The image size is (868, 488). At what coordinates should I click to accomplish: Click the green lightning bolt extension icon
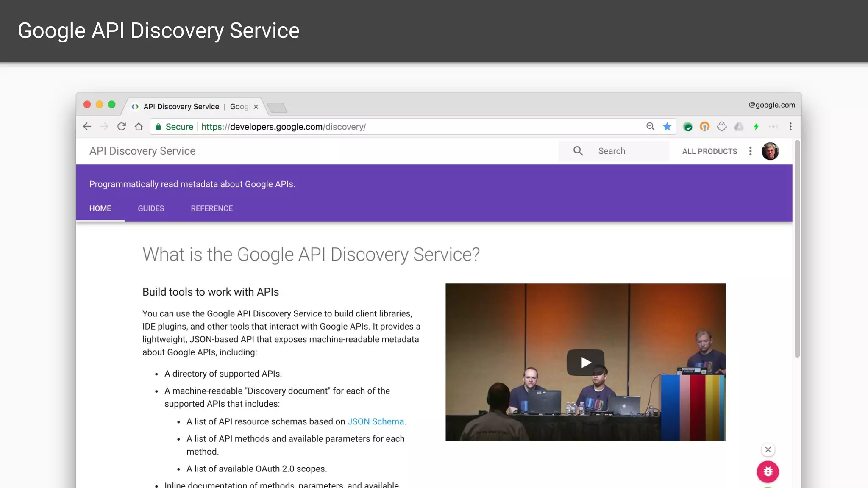tap(756, 126)
